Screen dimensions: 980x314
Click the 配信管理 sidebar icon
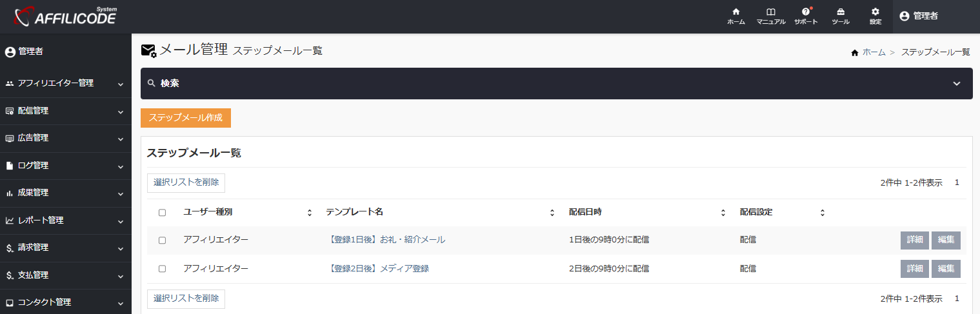[10, 111]
